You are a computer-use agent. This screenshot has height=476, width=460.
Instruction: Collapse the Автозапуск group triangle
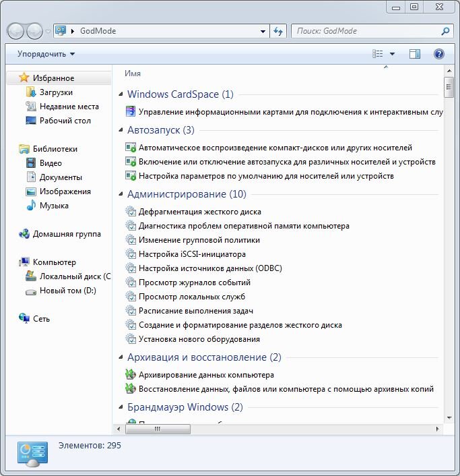(x=121, y=130)
